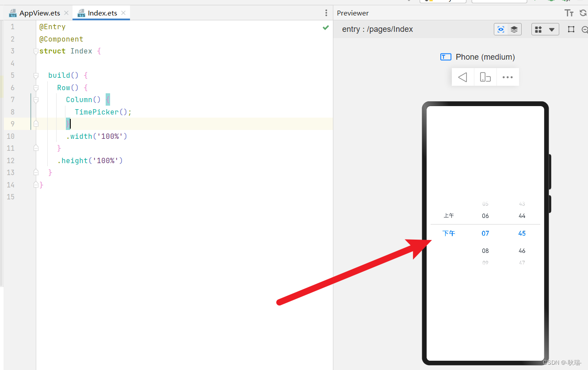Click the entry : /pages/Index path label
The width and height of the screenshot is (588, 370).
(x=378, y=29)
